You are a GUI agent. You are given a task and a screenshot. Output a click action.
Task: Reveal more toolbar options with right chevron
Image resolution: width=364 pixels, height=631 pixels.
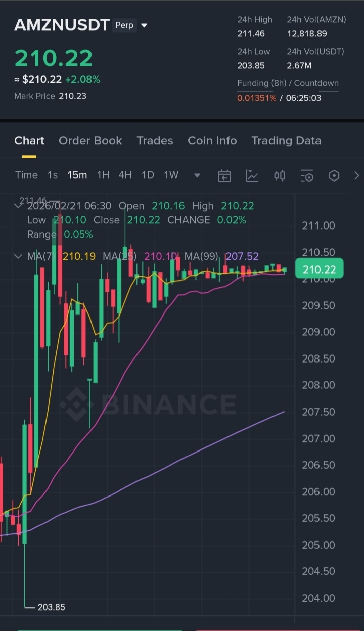tap(357, 175)
